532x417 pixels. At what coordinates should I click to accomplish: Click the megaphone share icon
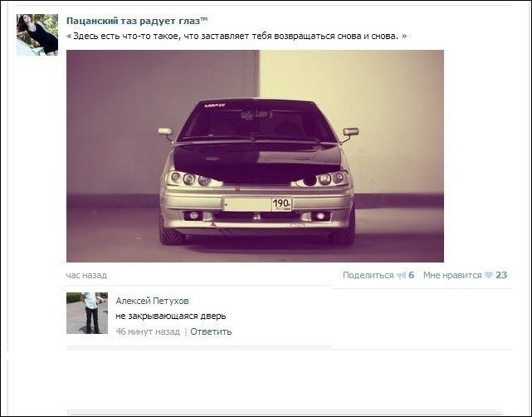pos(402,275)
